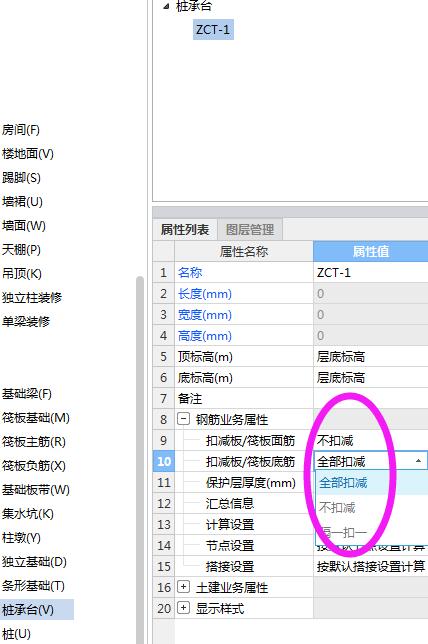The width and height of the screenshot is (428, 644).
Task: Select 单梁装修 in navigation list
Action: pyautogui.click(x=26, y=321)
